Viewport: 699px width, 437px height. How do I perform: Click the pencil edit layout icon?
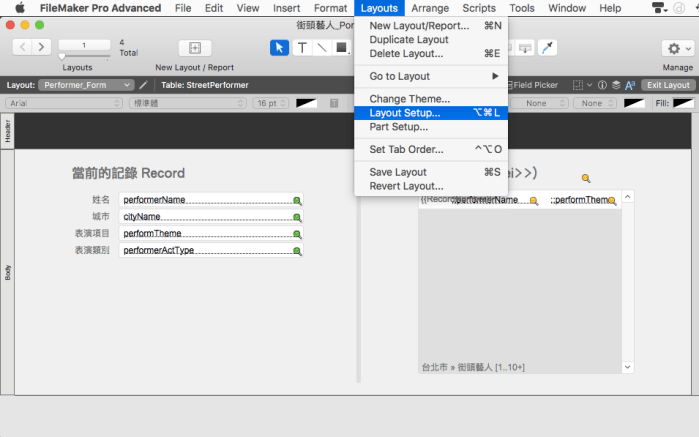tap(144, 85)
